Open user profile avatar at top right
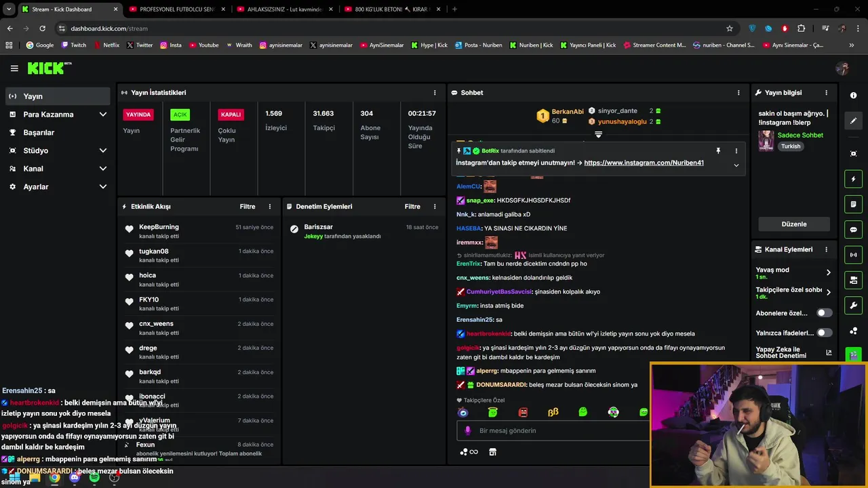Image resolution: width=868 pixels, height=488 pixels. (x=843, y=68)
